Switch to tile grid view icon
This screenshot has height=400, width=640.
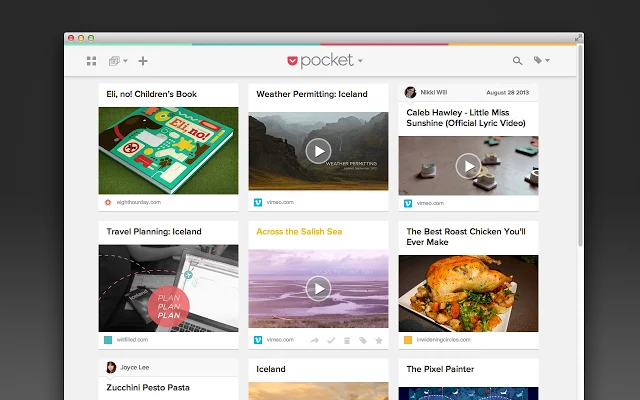tap(91, 61)
